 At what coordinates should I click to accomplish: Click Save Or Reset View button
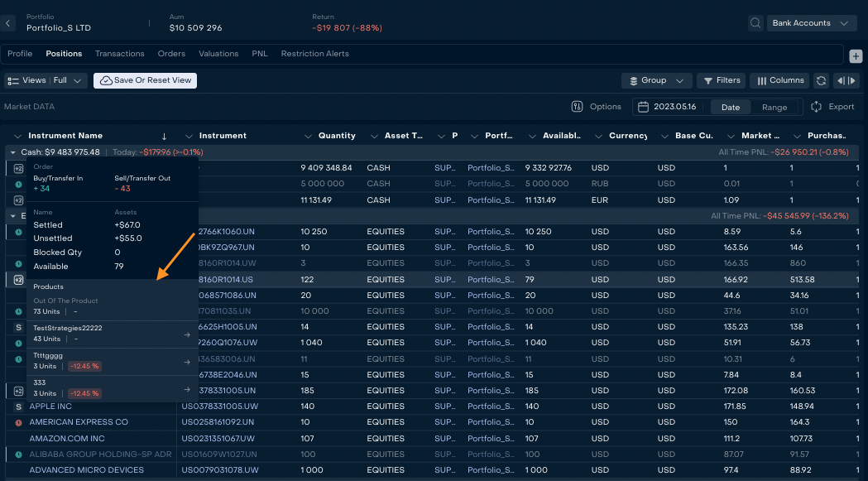point(145,80)
